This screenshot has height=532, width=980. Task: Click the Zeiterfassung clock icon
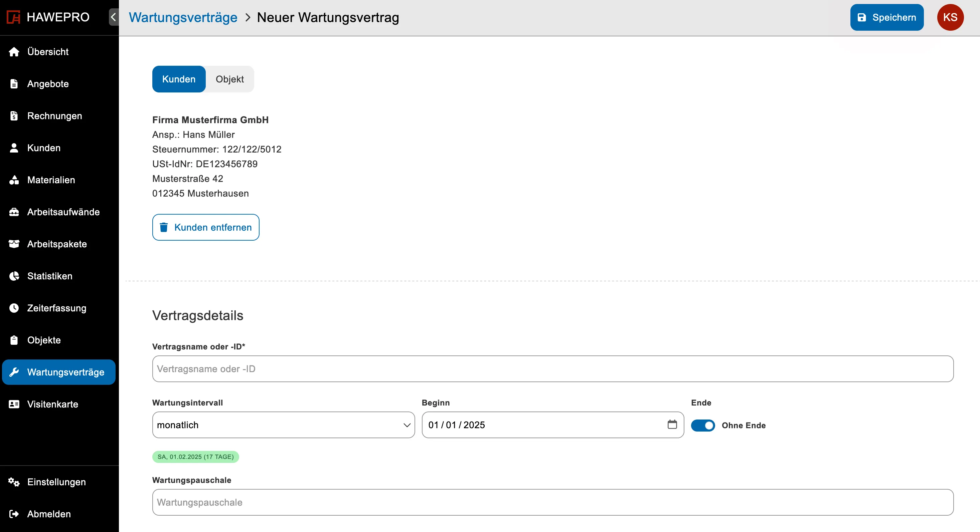14,308
